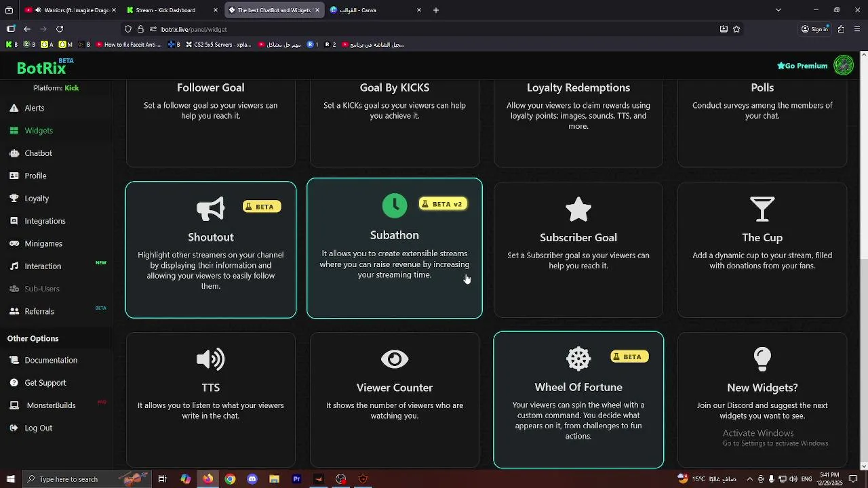The image size is (868, 488).
Task: Click the browser Sign in button
Action: coord(814,29)
